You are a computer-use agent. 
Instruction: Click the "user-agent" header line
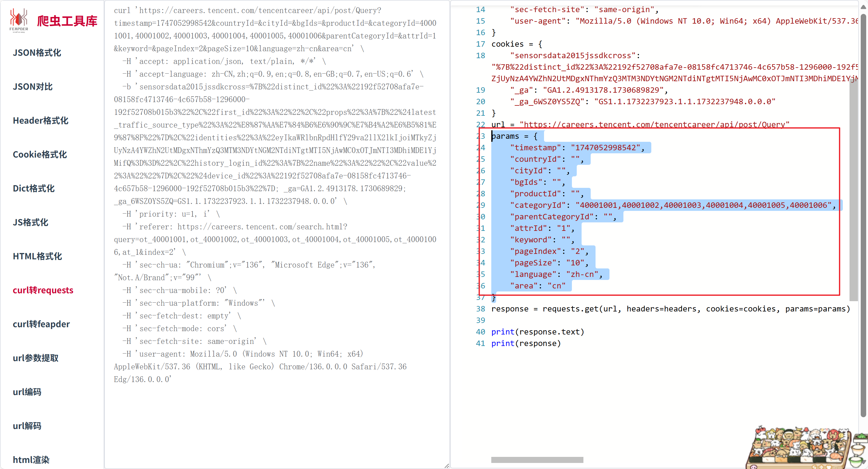point(684,21)
